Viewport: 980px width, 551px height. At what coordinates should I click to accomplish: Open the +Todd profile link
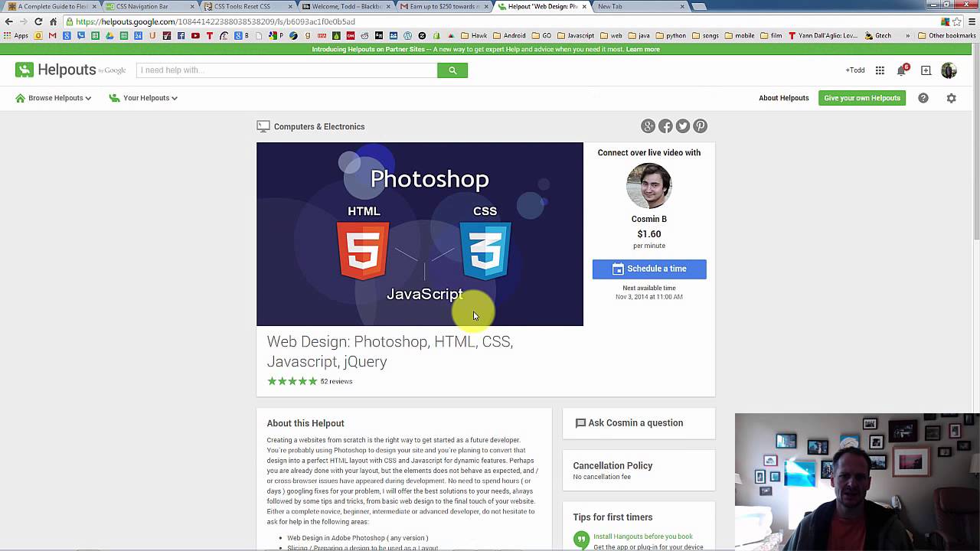point(854,70)
